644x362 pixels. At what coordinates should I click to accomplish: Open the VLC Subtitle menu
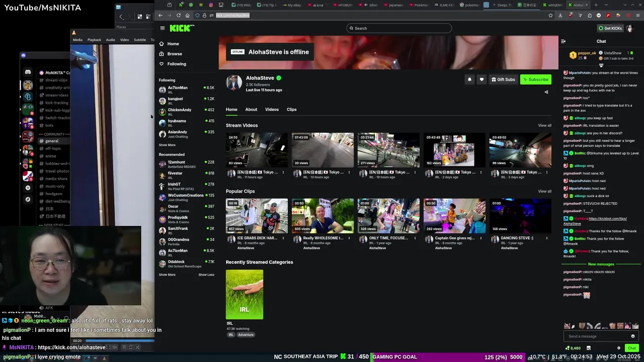pos(140,40)
